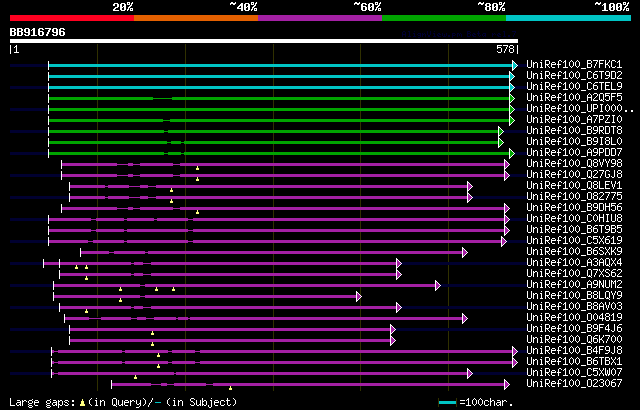Screen dimensions: 640x410
Task: Open the UniRef100_C6T9D2 hit label
Action: pos(574,75)
